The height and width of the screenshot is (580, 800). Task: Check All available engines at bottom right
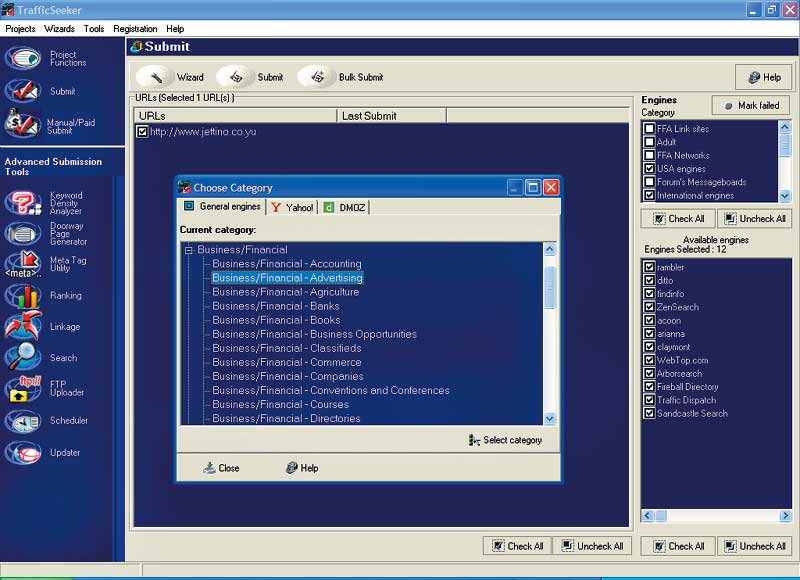pos(678,546)
